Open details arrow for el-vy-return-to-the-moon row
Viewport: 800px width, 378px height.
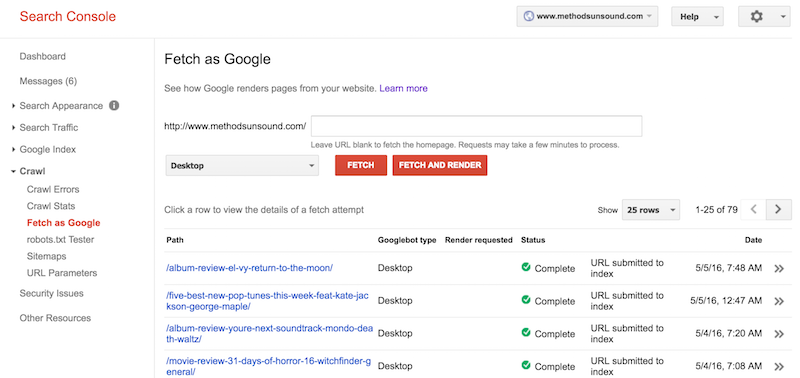pyautogui.click(x=779, y=268)
